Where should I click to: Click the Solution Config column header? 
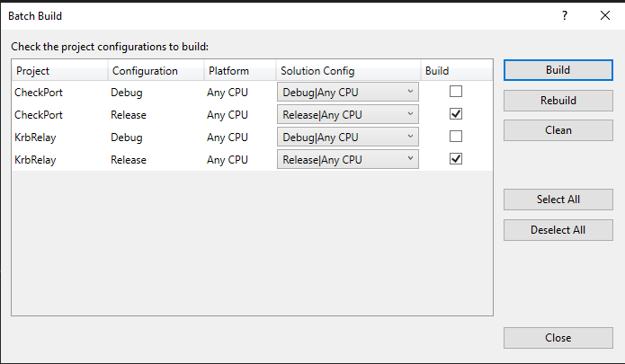[x=347, y=71]
